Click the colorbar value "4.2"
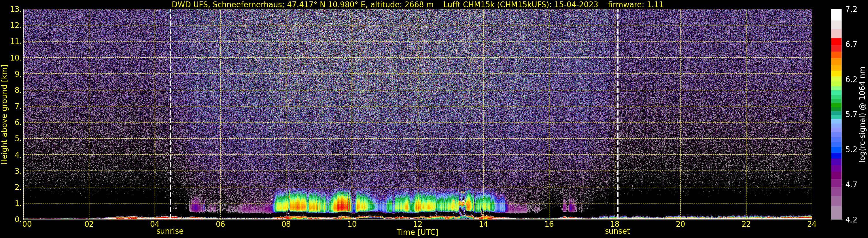868x238 pixels. (851, 220)
